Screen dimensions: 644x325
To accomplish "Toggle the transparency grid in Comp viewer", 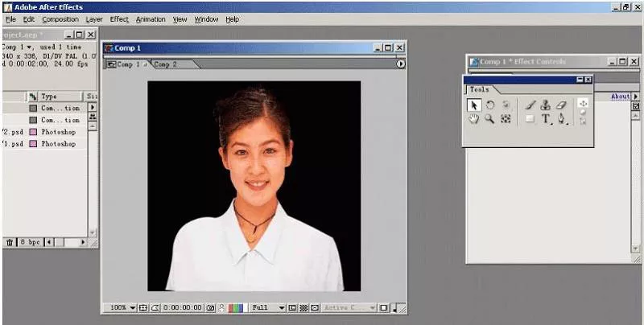I will (x=304, y=307).
